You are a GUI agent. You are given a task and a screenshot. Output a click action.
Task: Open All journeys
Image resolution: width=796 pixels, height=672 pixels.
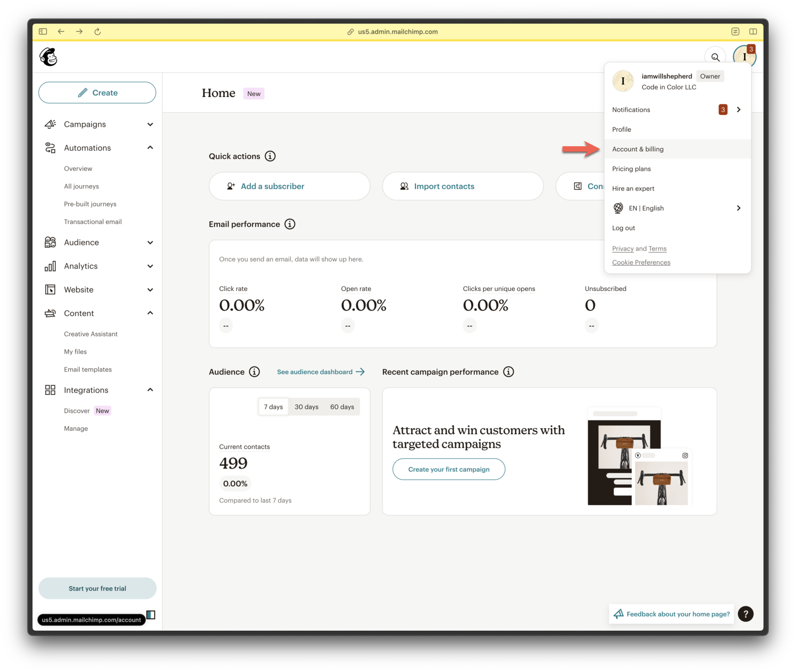(x=81, y=186)
